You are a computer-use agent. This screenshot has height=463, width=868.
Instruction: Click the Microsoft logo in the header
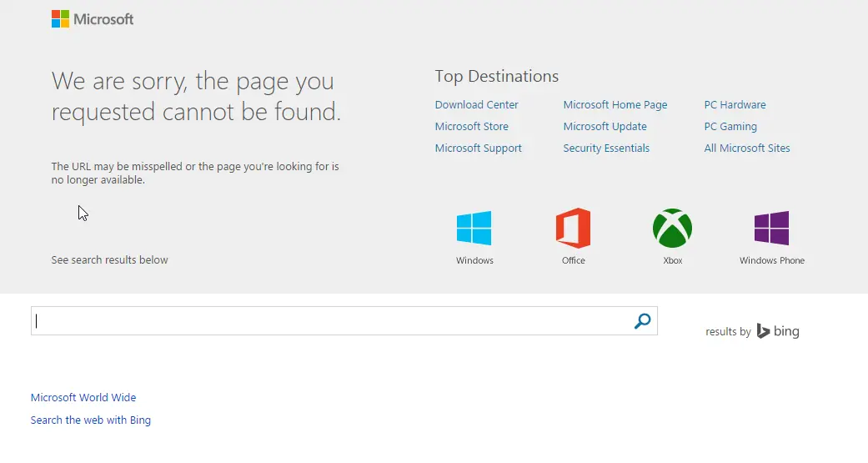pyautogui.click(x=93, y=19)
